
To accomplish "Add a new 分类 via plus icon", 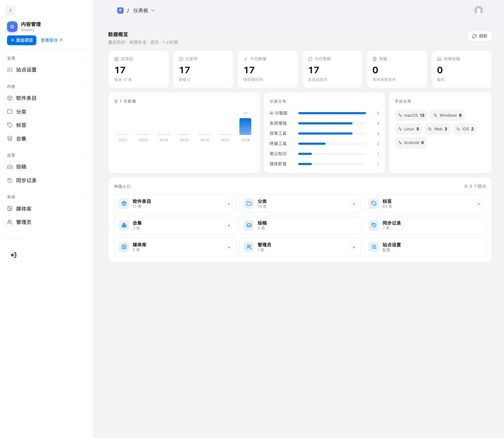I will (354, 204).
